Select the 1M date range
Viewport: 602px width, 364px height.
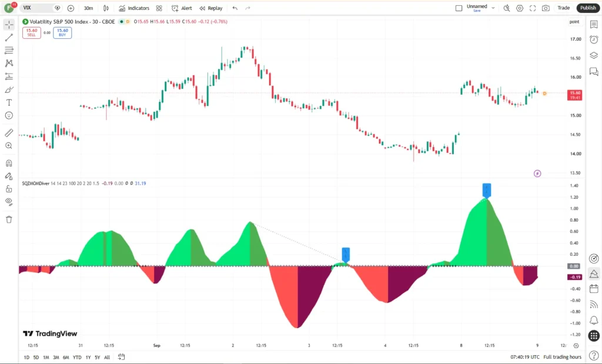point(46,358)
